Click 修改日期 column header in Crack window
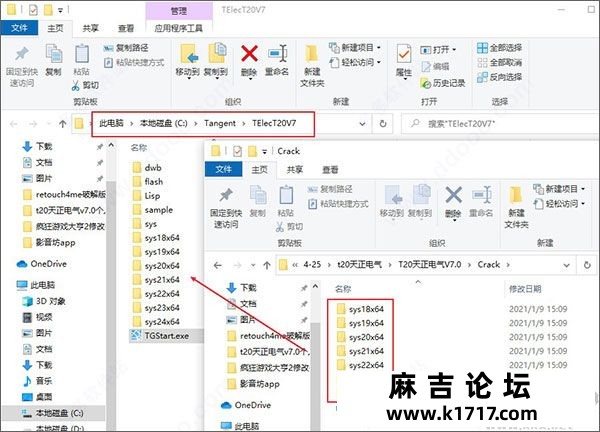 [x=525, y=289]
